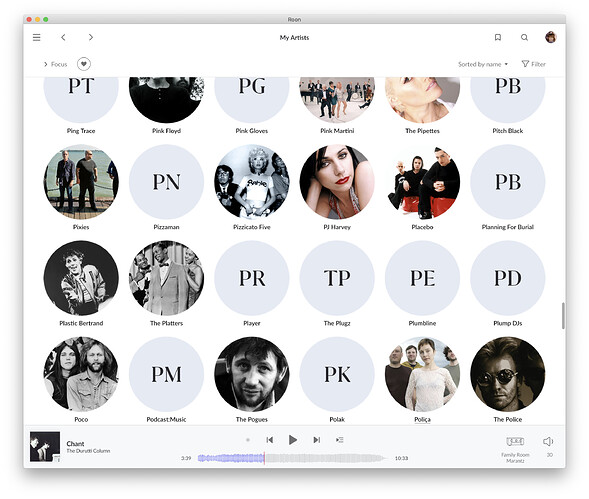Click the Pitch Black name label
The height and width of the screenshot is (499, 589).
507,131
